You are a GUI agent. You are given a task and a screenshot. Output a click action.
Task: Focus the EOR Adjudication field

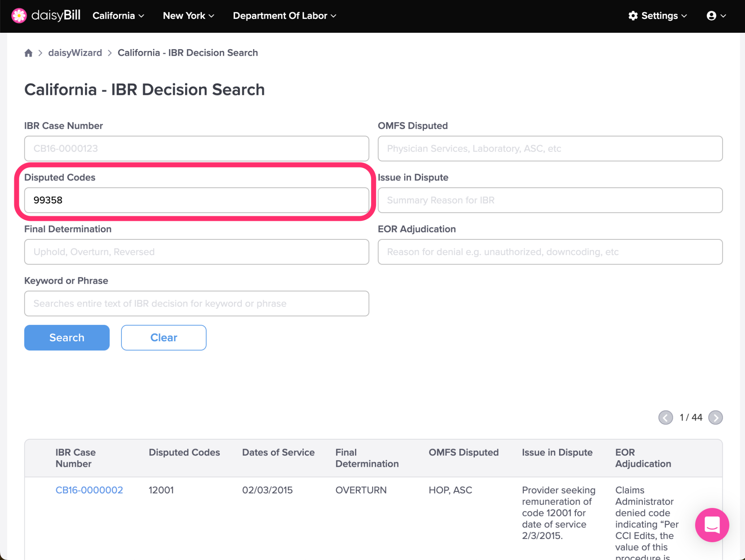(550, 252)
